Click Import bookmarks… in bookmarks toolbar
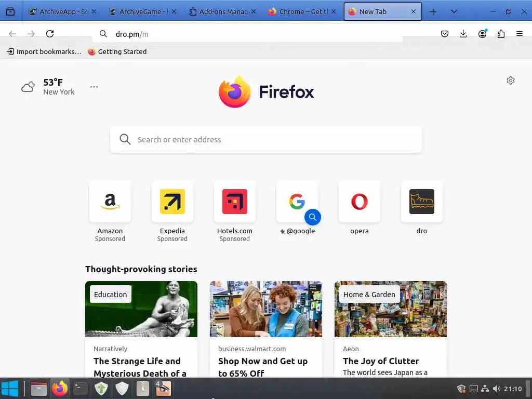Viewport: 532px width, 399px height. point(44,51)
